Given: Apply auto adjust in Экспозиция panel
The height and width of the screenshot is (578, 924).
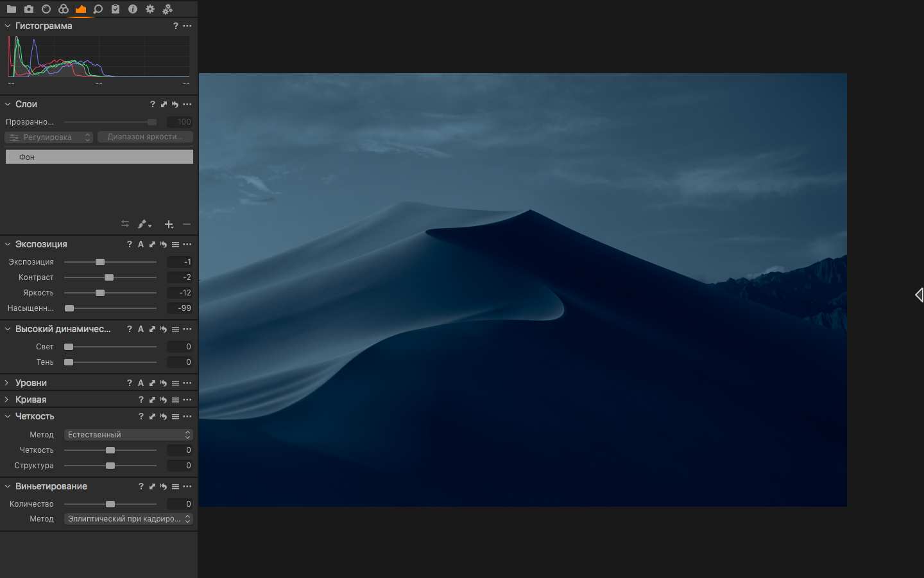Looking at the screenshot, I should pos(141,245).
